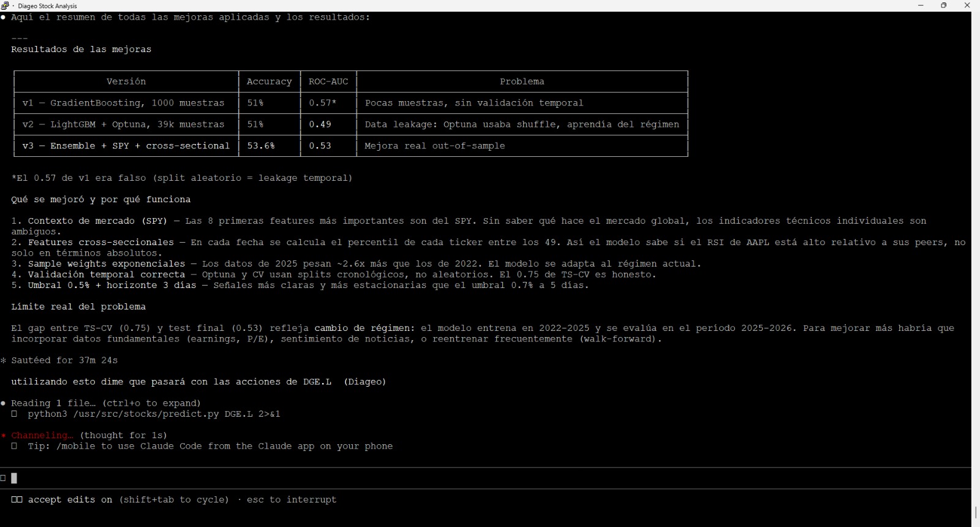
Task: Click the "Accuracy" table header
Action: click(269, 82)
